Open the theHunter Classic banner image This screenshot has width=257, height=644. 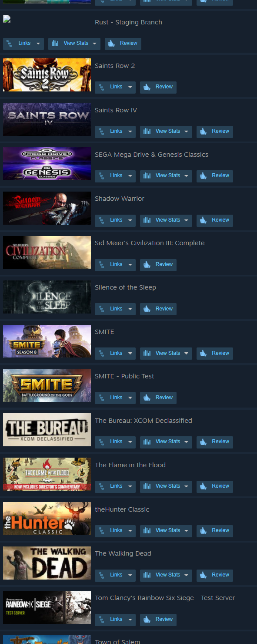pyautogui.click(x=47, y=519)
